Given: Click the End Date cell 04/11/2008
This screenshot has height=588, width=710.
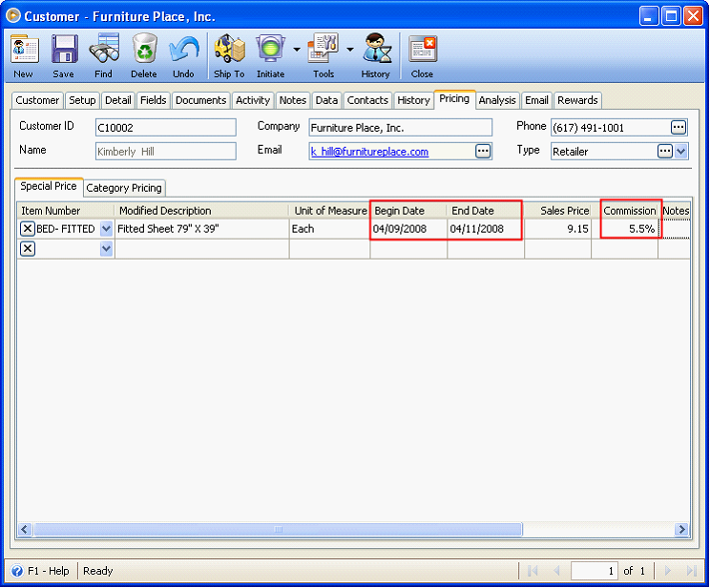Looking at the screenshot, I should [x=486, y=229].
